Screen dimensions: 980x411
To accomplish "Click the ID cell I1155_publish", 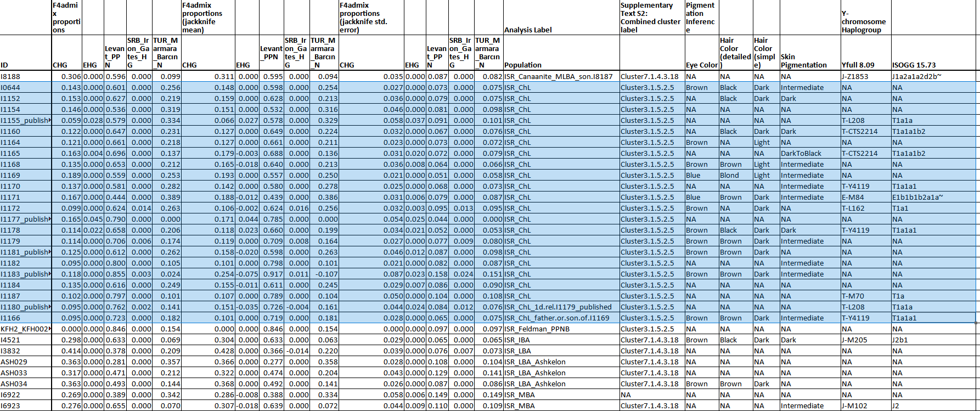I will point(26,120).
